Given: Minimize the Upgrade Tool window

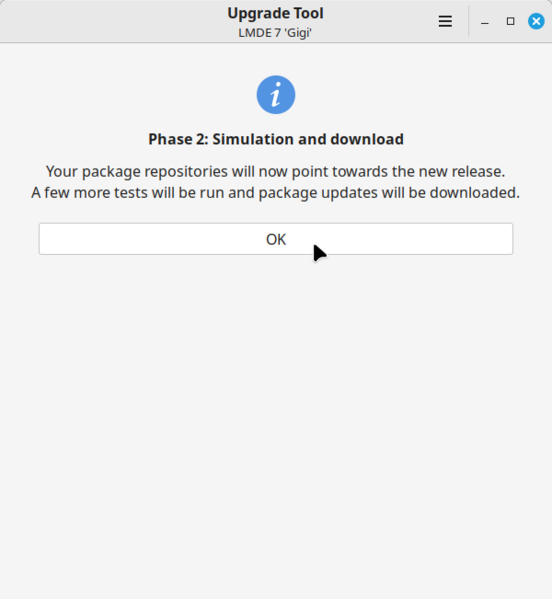Looking at the screenshot, I should pos(485,21).
